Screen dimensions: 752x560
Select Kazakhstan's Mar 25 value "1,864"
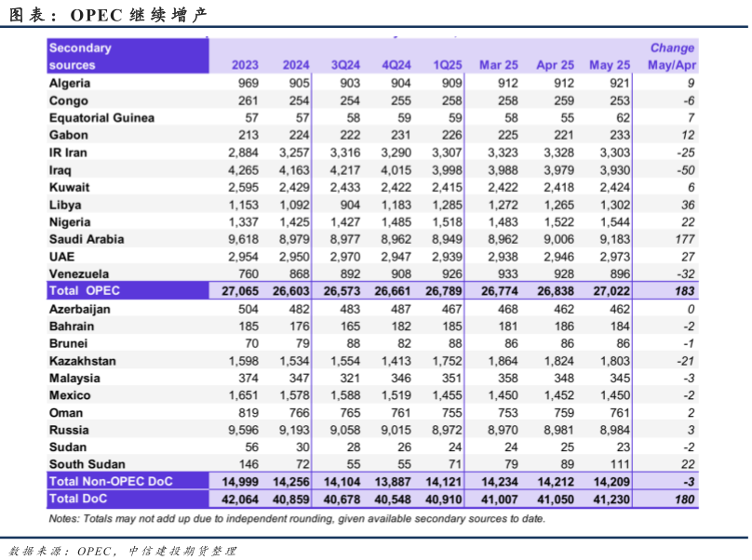tap(504, 361)
